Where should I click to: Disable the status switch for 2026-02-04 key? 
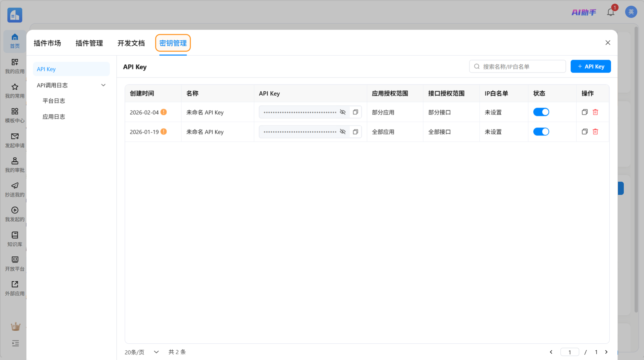click(x=541, y=112)
